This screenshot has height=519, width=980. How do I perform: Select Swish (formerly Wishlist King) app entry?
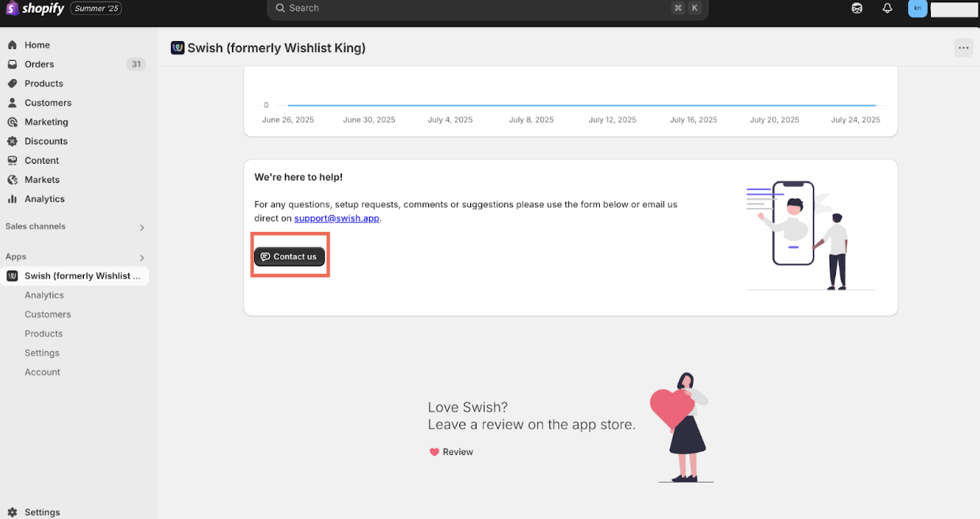tap(74, 276)
